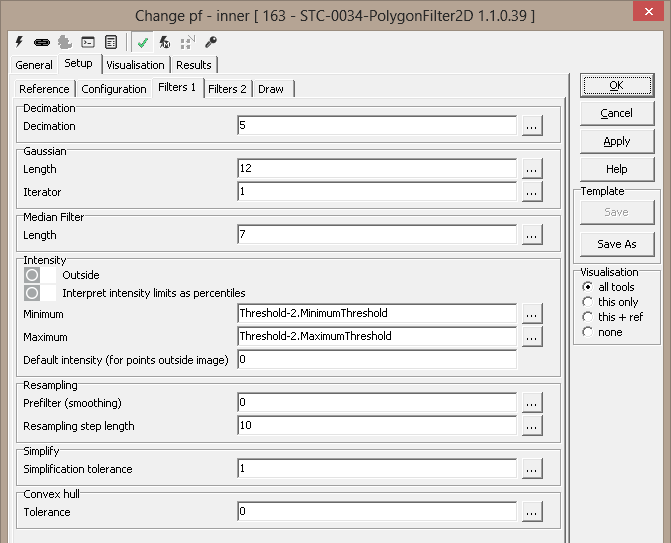
Task: Open browse button for Minimum intensity
Action: tap(532, 314)
